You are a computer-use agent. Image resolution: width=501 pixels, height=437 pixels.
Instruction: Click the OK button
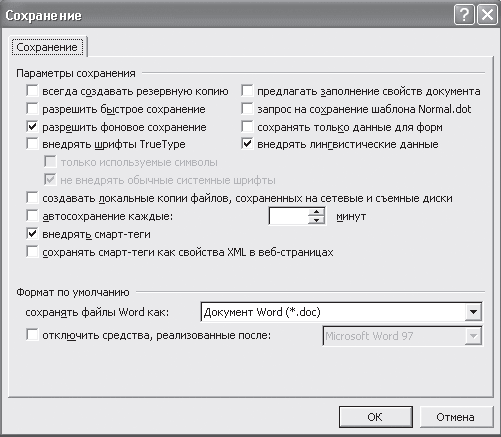pos(375,417)
